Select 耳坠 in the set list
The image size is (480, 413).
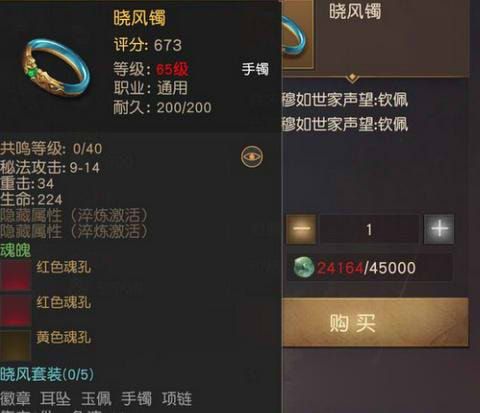[x=55, y=399]
